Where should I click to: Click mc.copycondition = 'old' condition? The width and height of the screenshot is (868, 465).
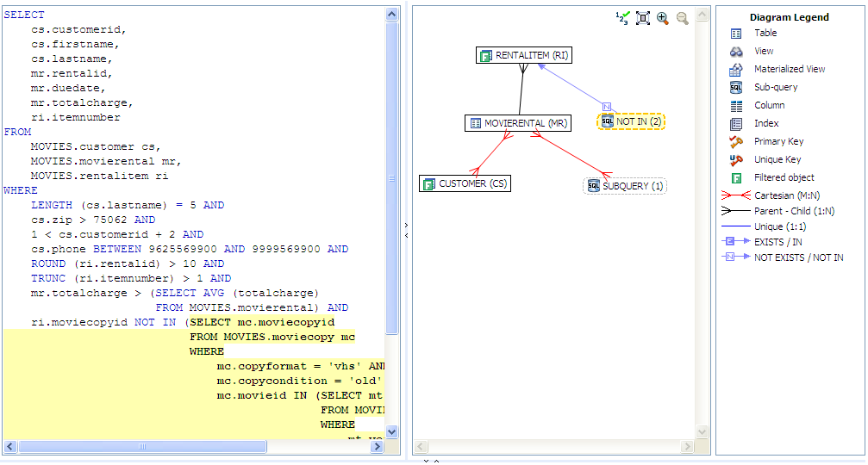[x=299, y=381]
